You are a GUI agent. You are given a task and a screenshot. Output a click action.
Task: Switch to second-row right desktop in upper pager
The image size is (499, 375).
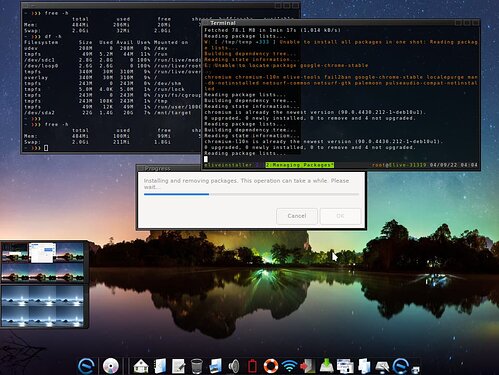(70, 272)
